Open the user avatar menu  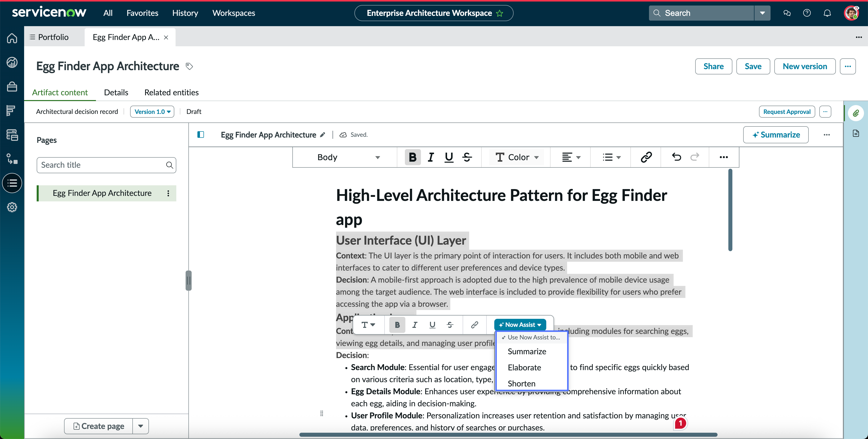coord(852,13)
